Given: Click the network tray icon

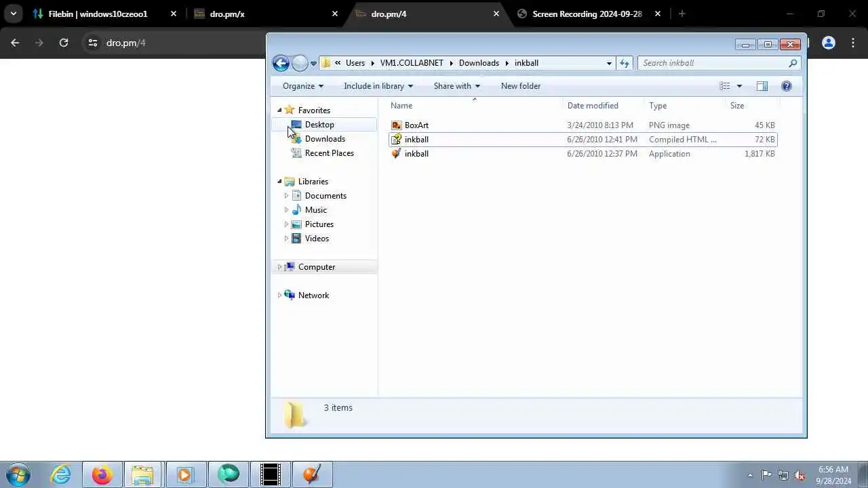Looking at the screenshot, I should [x=783, y=475].
